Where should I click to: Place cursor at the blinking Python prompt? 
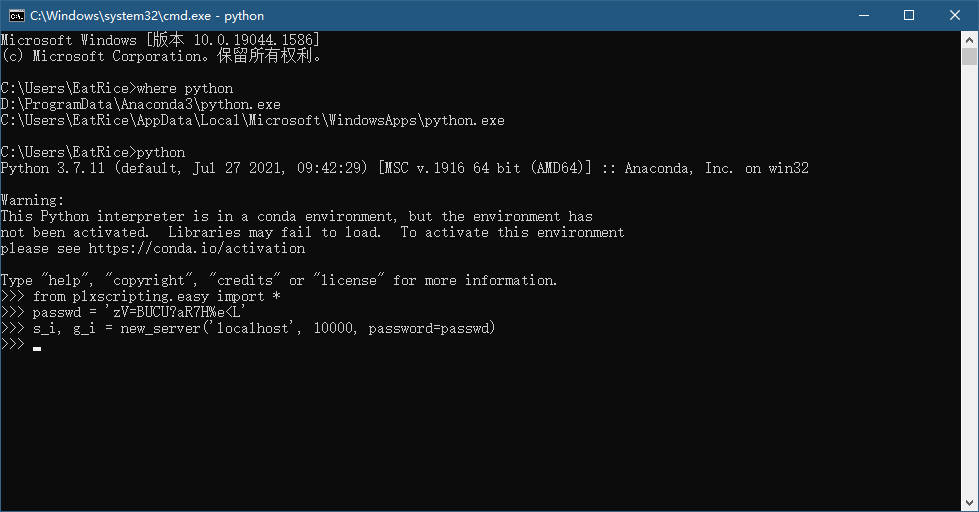point(37,346)
